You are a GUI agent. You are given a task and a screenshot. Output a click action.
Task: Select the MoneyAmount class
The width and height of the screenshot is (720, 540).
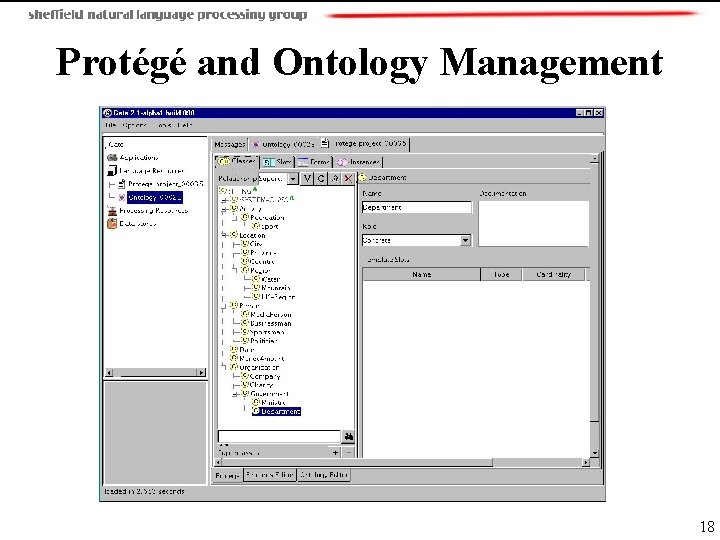point(262,358)
